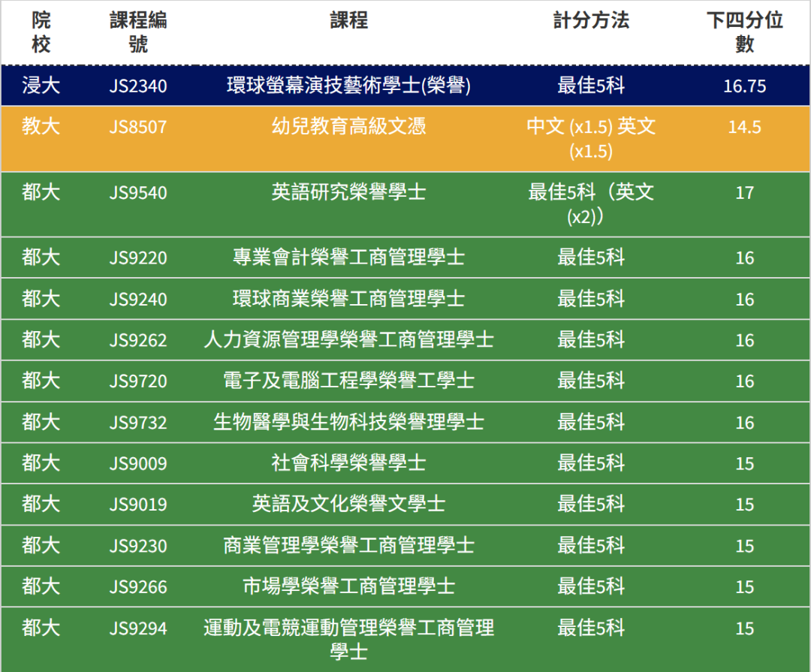Click the 下四分位數 column header

[x=745, y=32]
